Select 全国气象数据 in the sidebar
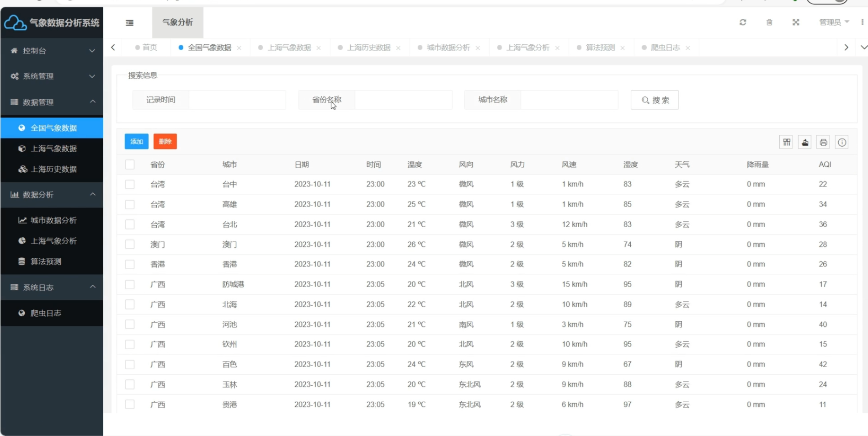This screenshot has width=868, height=436. tap(52, 128)
